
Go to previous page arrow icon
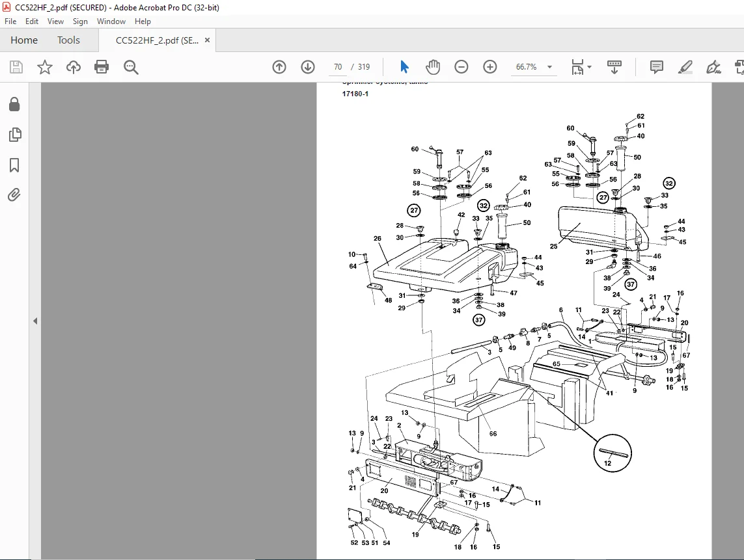[x=279, y=67]
